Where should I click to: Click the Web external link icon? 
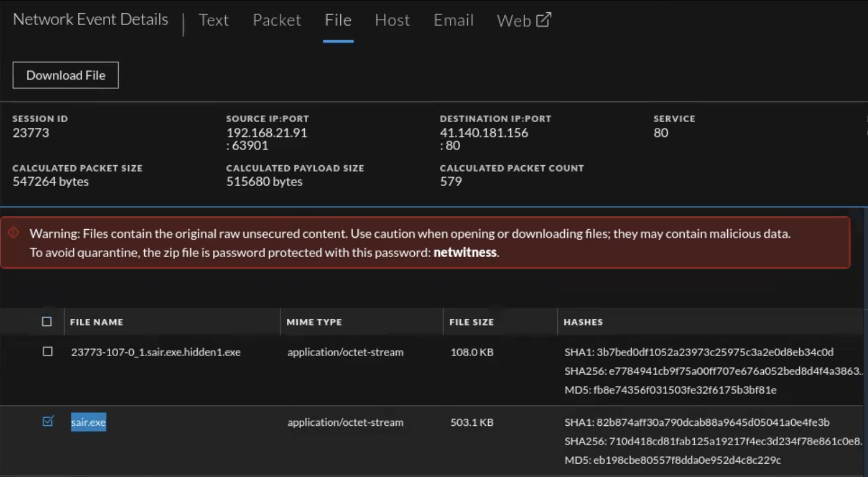pos(543,20)
